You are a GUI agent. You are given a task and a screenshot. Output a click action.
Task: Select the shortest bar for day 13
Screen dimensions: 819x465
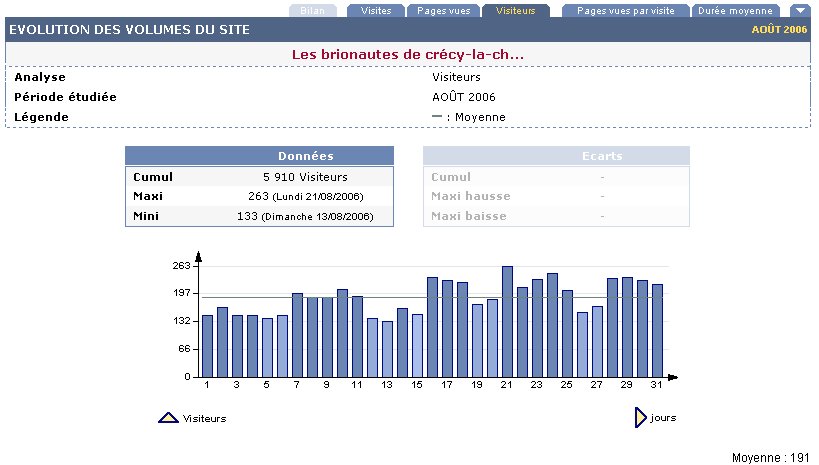point(387,348)
